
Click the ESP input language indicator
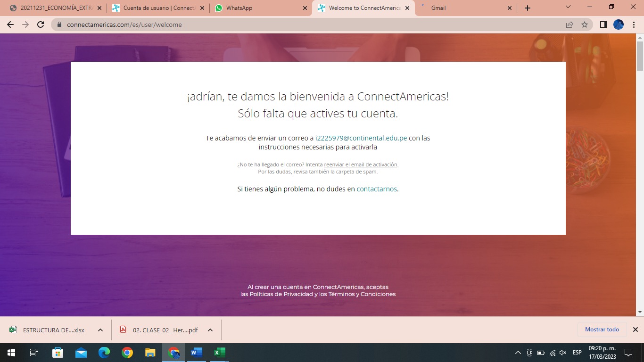[x=577, y=353]
